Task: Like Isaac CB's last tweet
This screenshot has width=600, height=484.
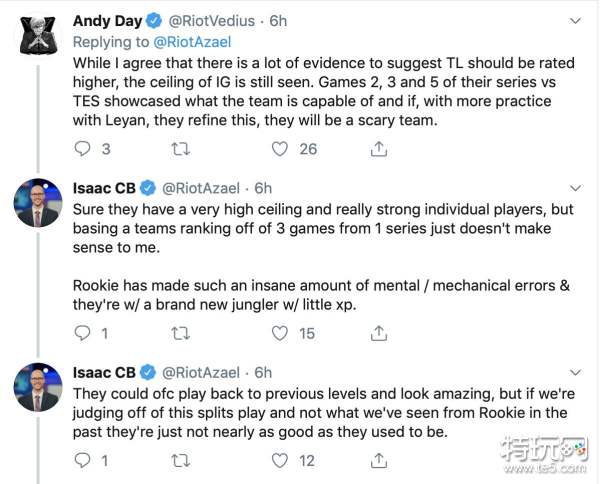Action: point(281,461)
